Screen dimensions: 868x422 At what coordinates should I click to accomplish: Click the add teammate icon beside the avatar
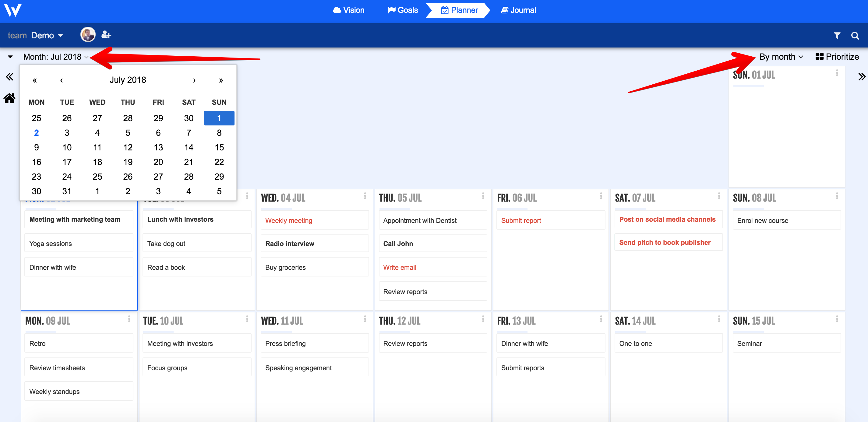tap(106, 34)
